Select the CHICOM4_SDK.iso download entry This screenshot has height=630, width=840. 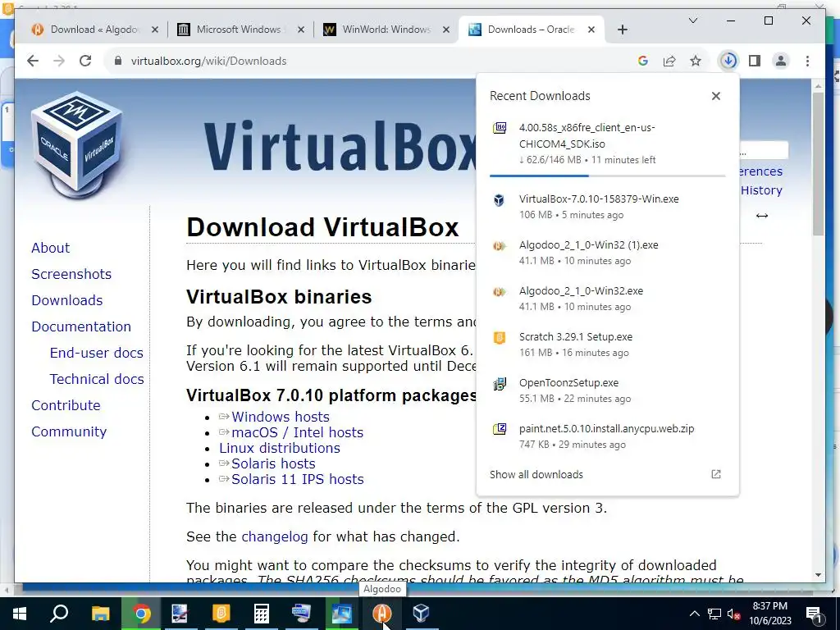[x=608, y=144]
